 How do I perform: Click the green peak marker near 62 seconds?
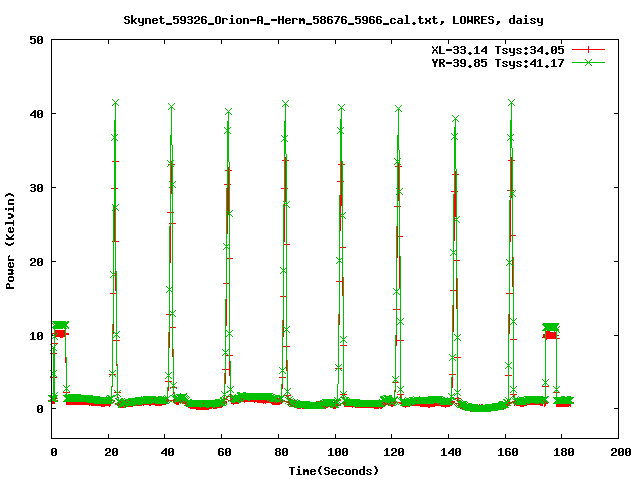(x=229, y=111)
